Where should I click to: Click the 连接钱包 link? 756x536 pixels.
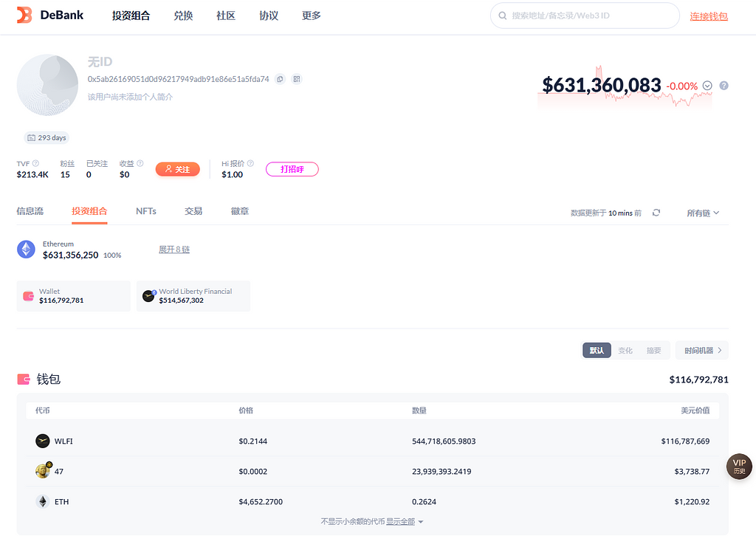709,16
